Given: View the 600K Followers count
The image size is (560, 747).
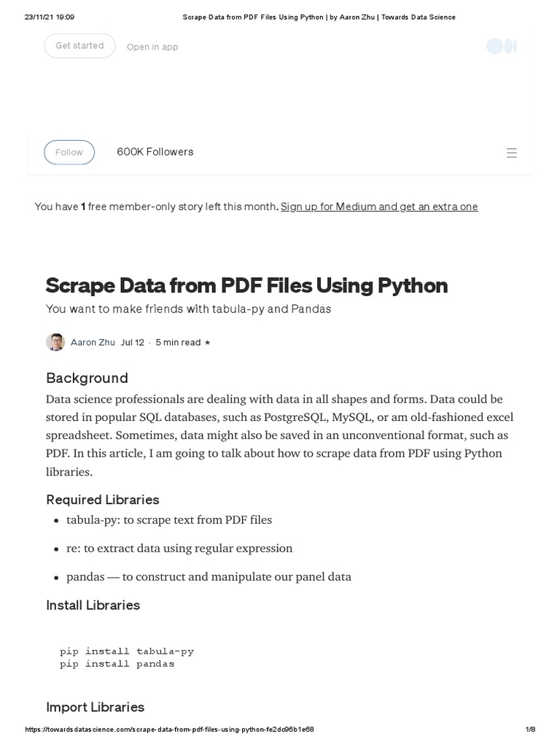Looking at the screenshot, I should 155,152.
